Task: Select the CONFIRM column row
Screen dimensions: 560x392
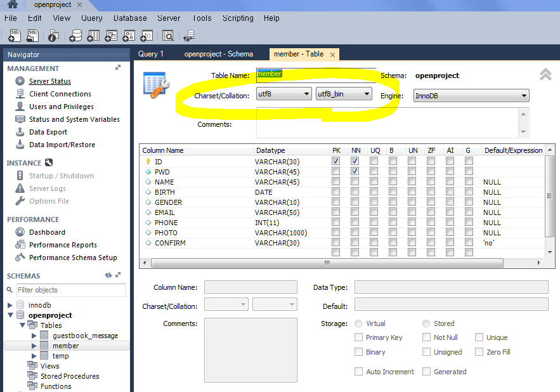Action: [342, 243]
